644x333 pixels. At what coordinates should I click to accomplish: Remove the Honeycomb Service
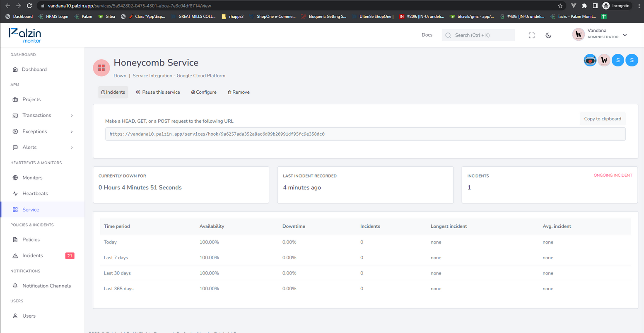point(239,92)
